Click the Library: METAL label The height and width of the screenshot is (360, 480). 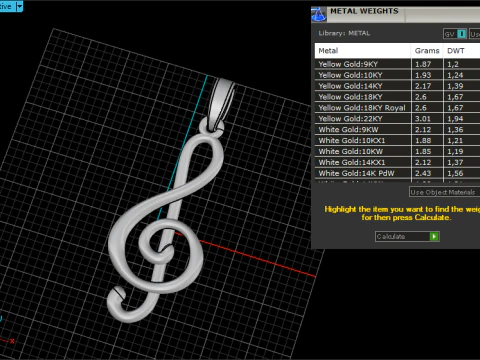[x=344, y=33]
